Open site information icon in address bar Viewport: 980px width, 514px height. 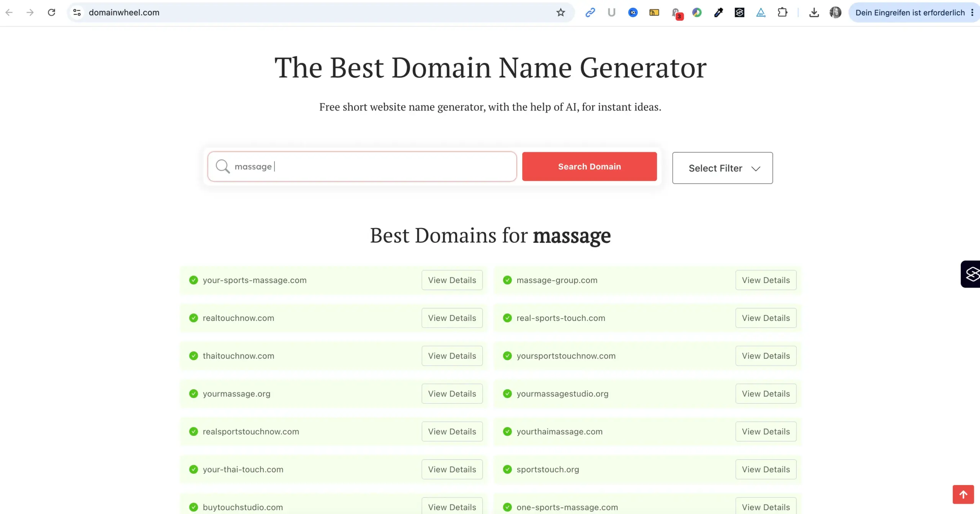pos(77,13)
